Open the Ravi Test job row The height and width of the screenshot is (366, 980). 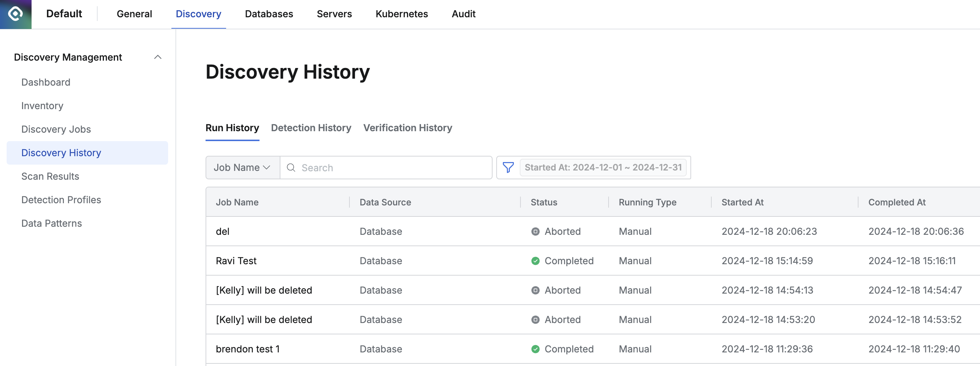tap(236, 261)
